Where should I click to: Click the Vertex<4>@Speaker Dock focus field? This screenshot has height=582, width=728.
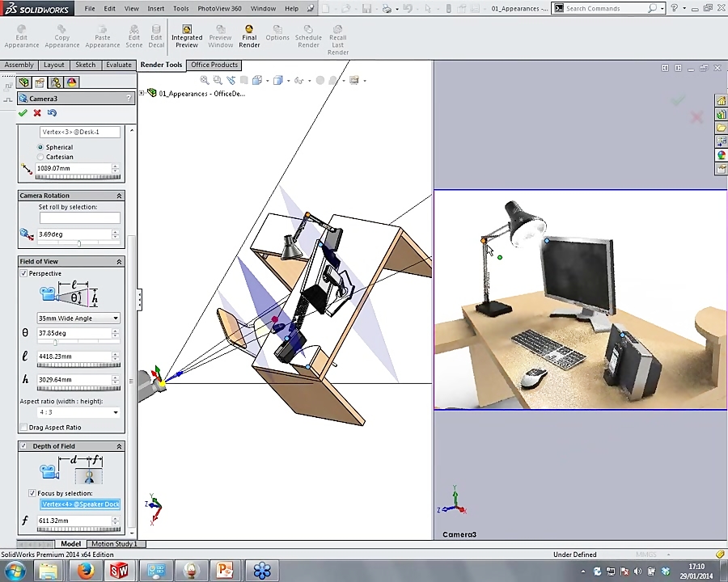tap(78, 504)
